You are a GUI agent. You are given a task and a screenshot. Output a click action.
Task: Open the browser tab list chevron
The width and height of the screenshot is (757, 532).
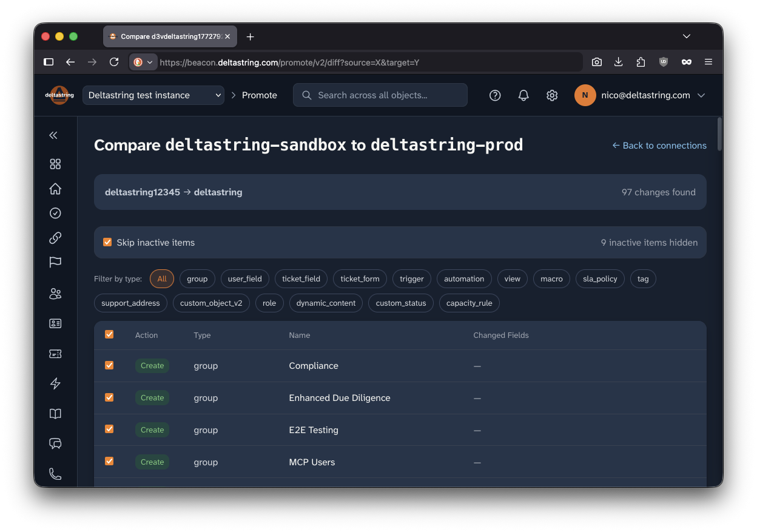pyautogui.click(x=687, y=36)
